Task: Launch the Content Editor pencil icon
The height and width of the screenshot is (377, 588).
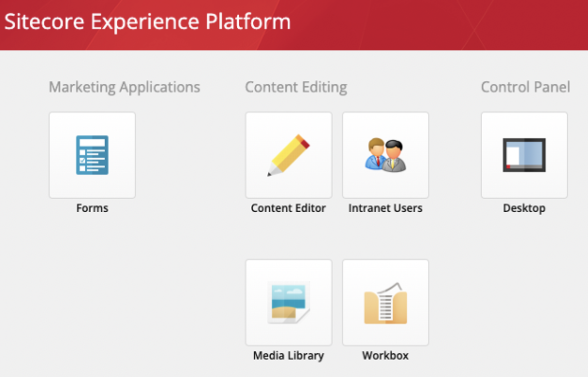Action: click(288, 154)
